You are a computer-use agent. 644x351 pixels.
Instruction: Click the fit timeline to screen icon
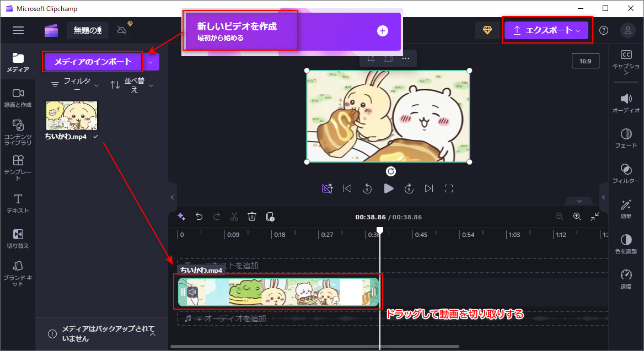coord(595,217)
